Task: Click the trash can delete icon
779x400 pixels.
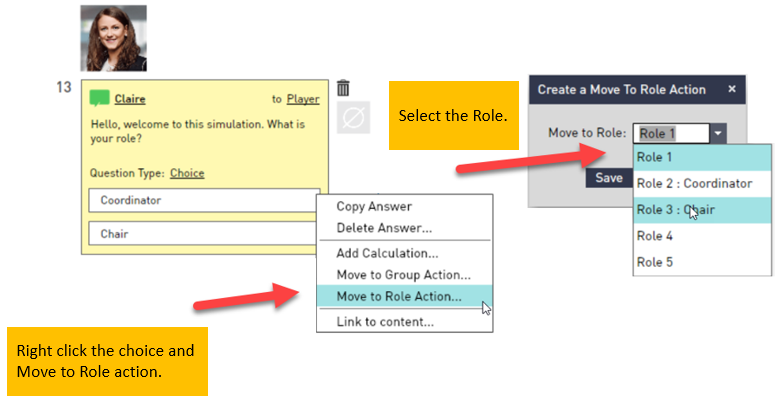Action: [343, 87]
